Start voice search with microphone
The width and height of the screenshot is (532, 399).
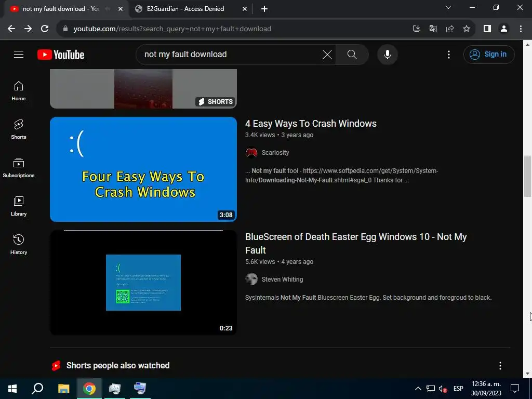387,54
